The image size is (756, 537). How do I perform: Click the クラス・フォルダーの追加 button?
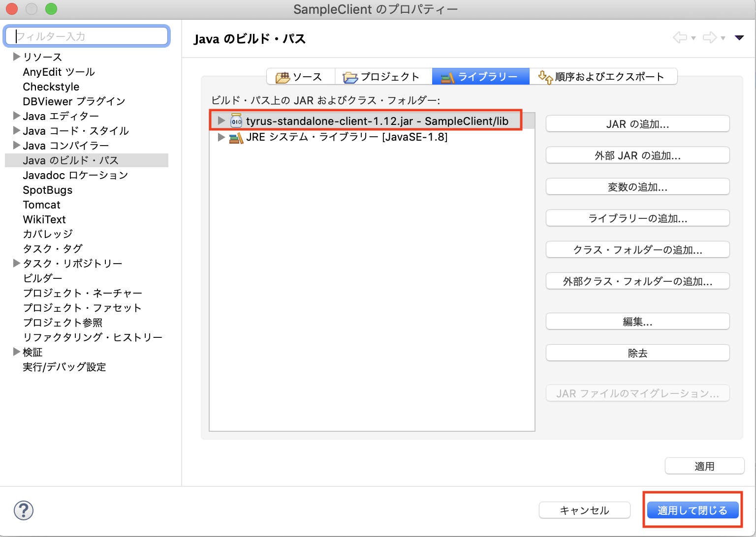[637, 250]
